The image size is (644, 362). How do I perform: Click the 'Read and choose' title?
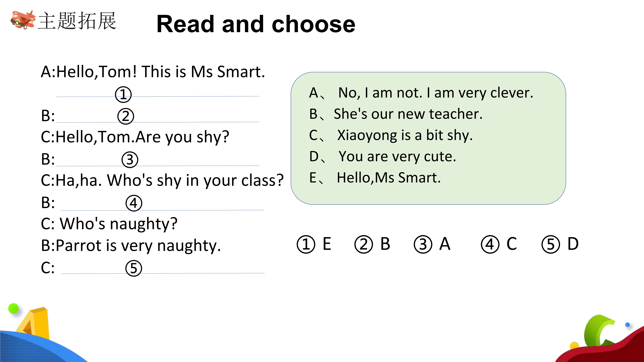(256, 24)
